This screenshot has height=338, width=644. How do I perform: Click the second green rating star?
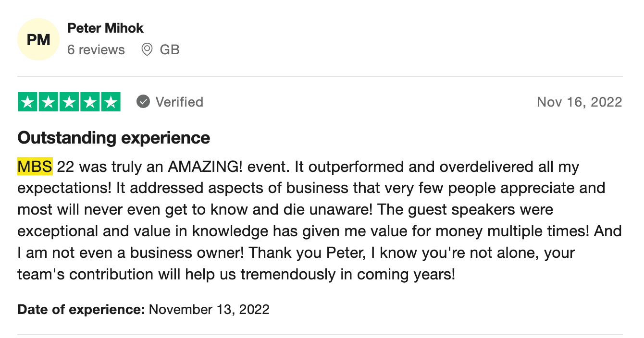49,102
